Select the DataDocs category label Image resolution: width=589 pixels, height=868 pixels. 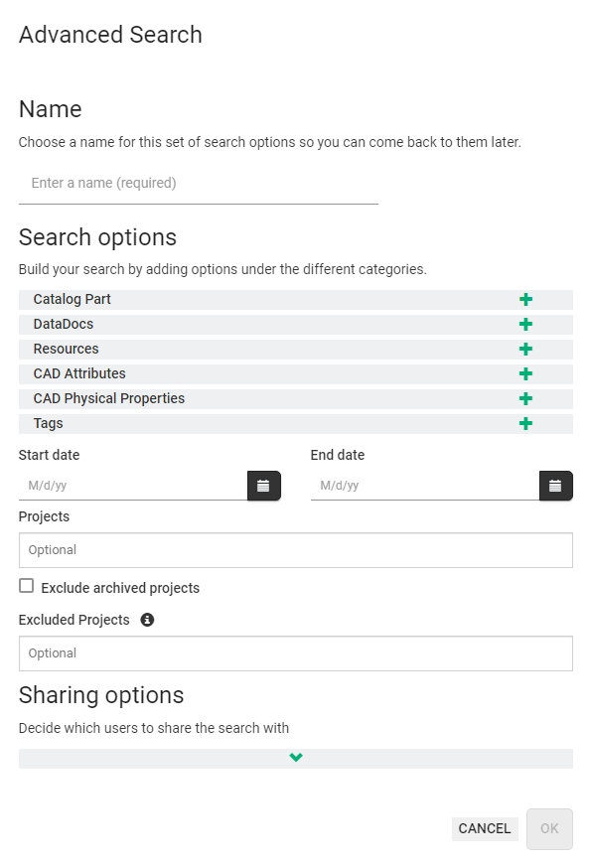64,325
